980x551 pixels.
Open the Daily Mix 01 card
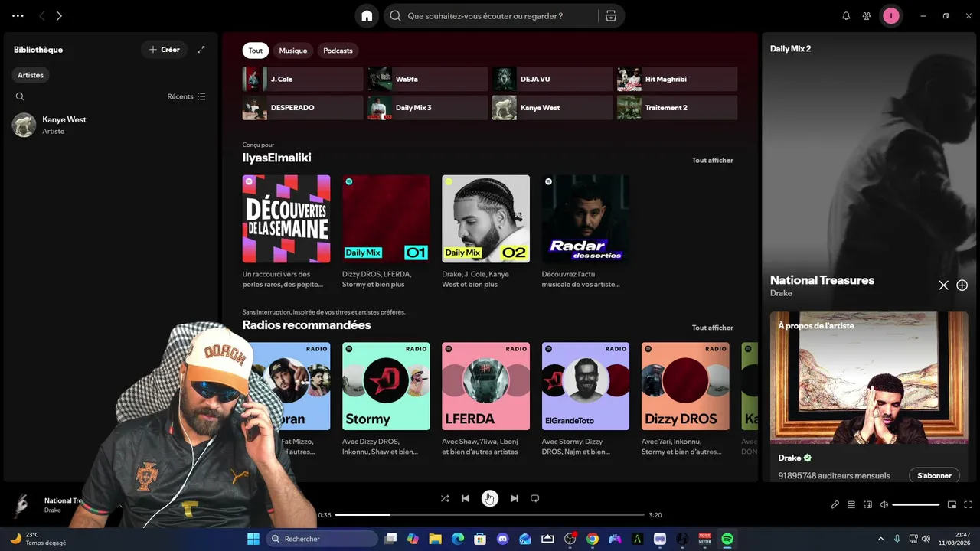click(386, 233)
